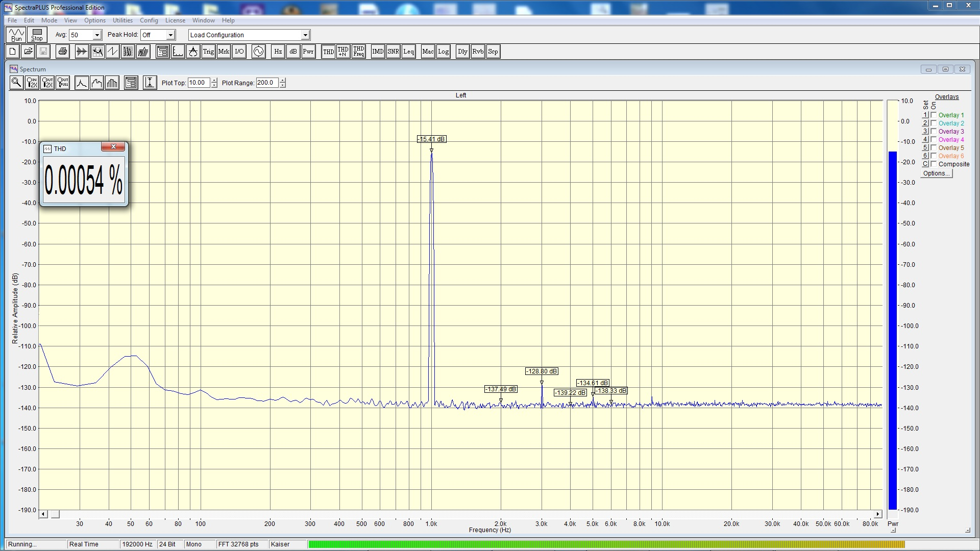The image size is (980, 551).
Task: Close the THD readout window
Action: point(113,147)
